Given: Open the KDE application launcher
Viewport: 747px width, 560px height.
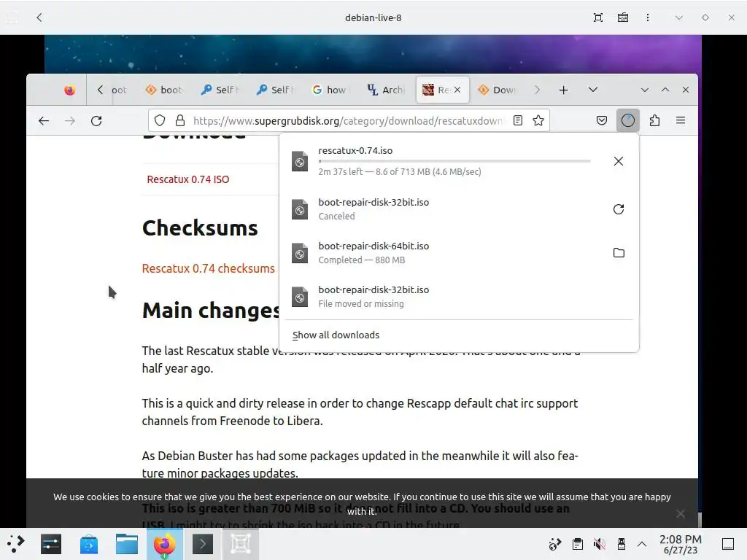Looking at the screenshot, I should tap(15, 544).
